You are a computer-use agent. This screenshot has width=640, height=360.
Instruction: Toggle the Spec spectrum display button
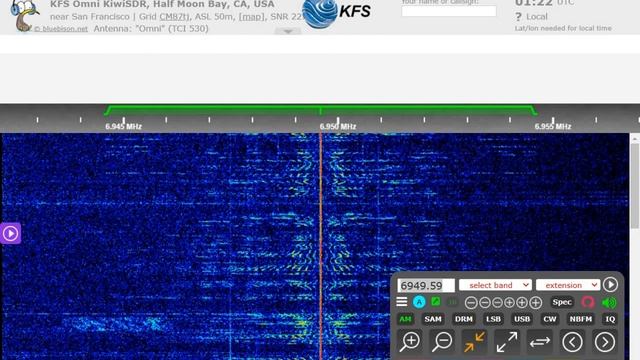[562, 302]
